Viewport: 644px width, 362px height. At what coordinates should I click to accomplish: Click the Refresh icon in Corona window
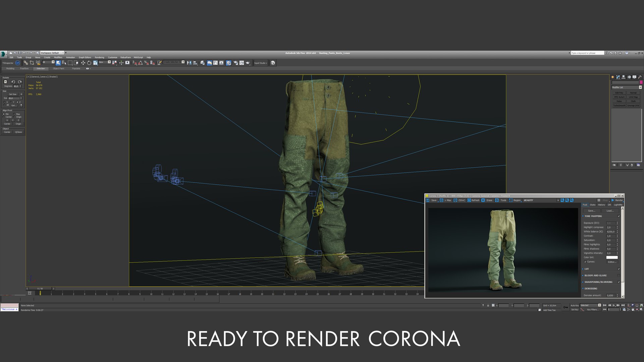click(x=469, y=200)
